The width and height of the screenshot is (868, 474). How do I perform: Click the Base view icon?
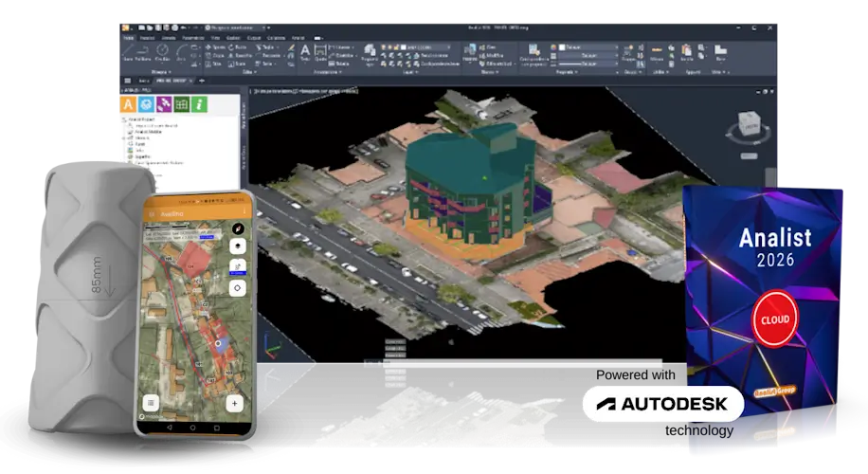[720, 53]
